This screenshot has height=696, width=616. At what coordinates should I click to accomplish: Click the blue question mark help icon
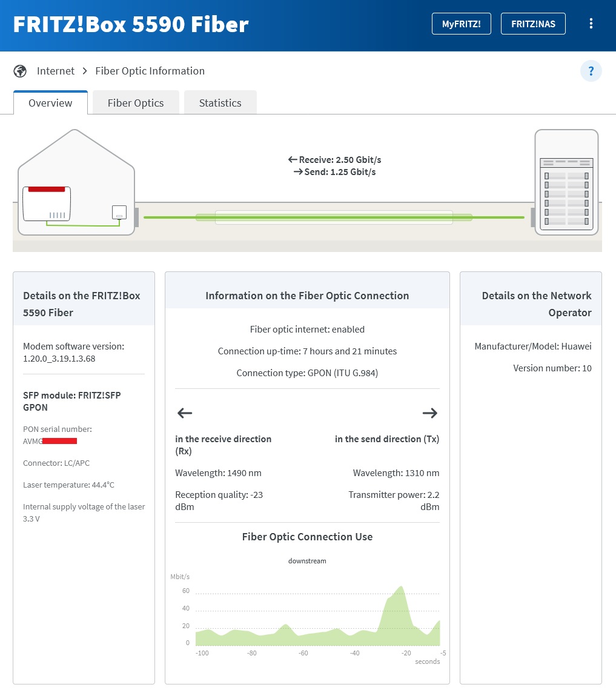tap(591, 71)
